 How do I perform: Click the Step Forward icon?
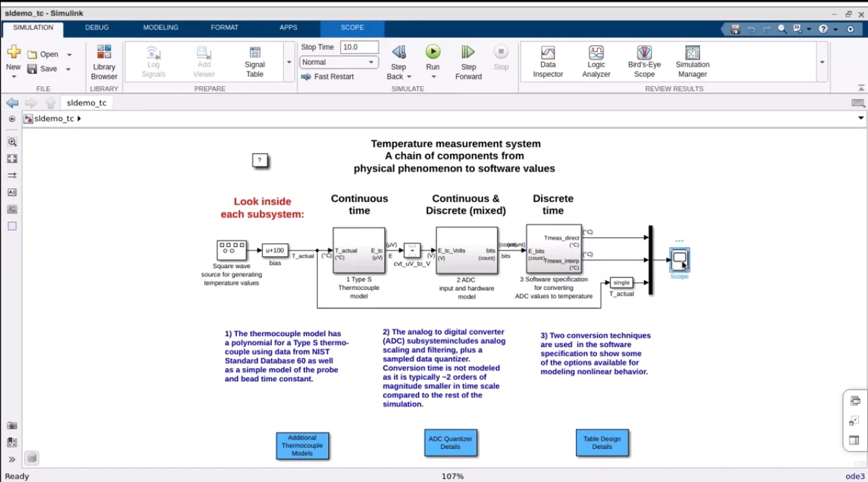point(468,52)
